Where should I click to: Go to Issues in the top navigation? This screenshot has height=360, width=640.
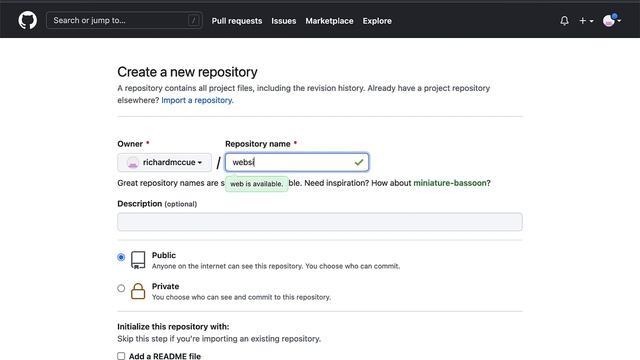click(284, 21)
